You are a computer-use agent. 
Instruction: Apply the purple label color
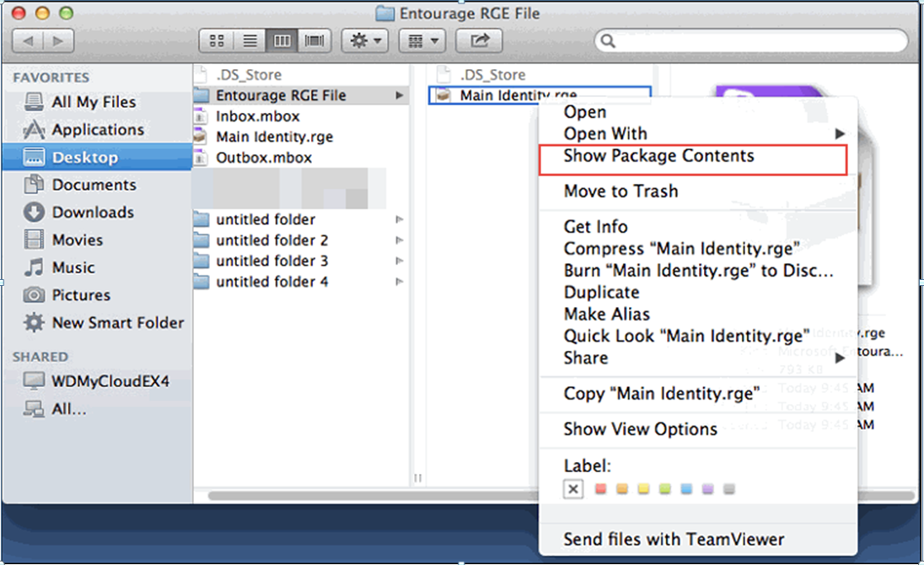pyautogui.click(x=707, y=489)
